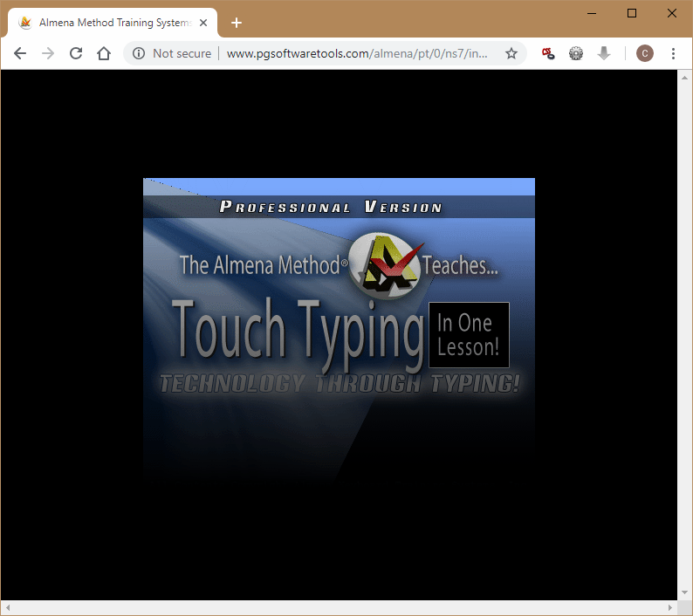Click the Teaches... text

[x=461, y=265]
